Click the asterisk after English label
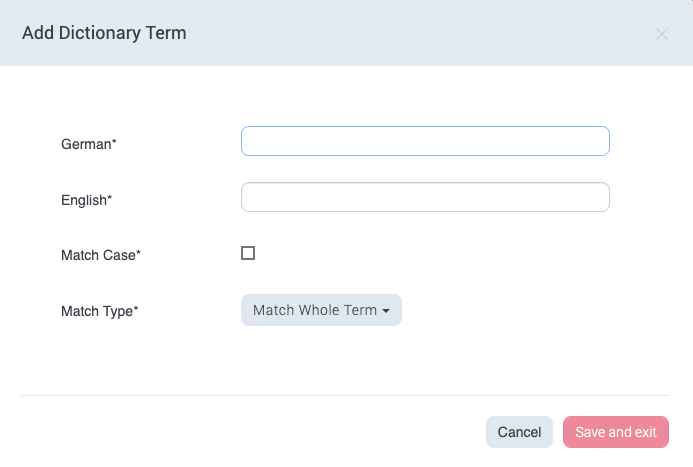Image resolution: width=693 pixels, height=467 pixels. pyautogui.click(x=109, y=200)
